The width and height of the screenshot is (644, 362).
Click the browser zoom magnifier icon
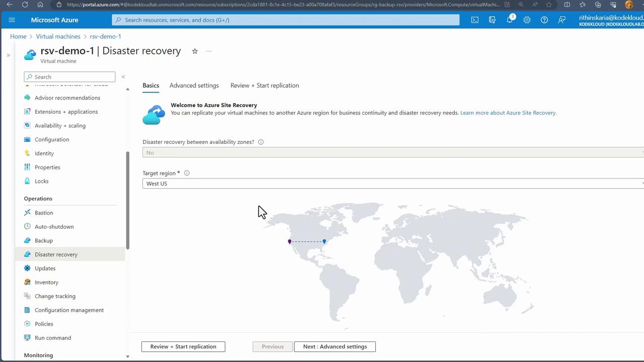[521, 5]
